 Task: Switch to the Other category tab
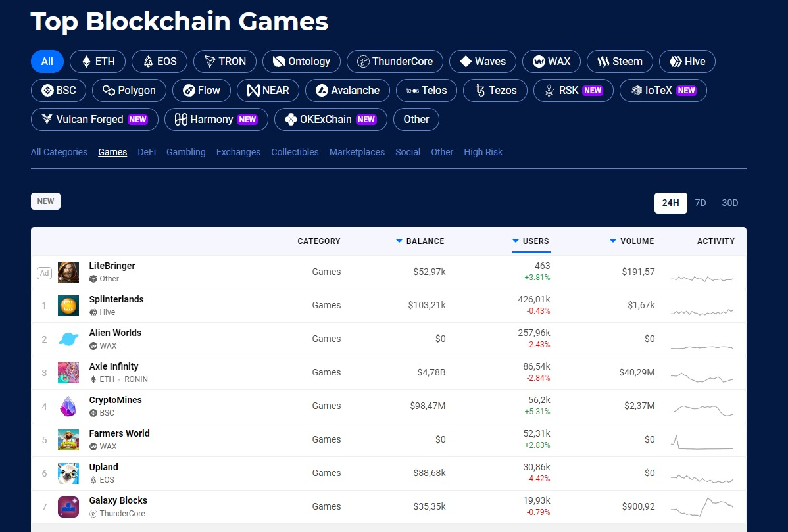(442, 152)
